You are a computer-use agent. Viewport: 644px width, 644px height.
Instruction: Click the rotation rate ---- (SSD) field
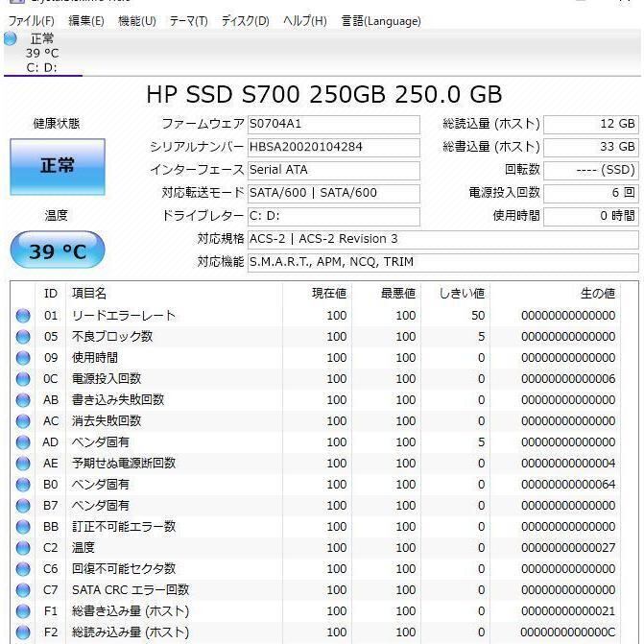pyautogui.click(x=591, y=171)
